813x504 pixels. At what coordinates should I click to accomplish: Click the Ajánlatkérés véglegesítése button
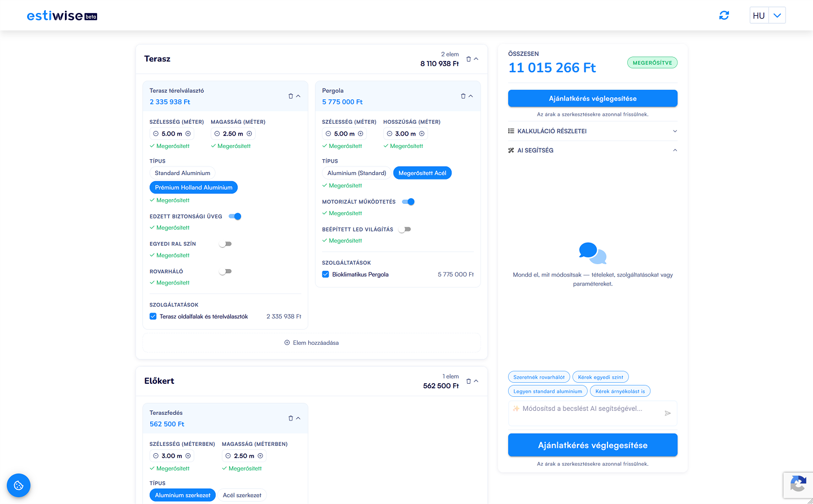pyautogui.click(x=592, y=98)
